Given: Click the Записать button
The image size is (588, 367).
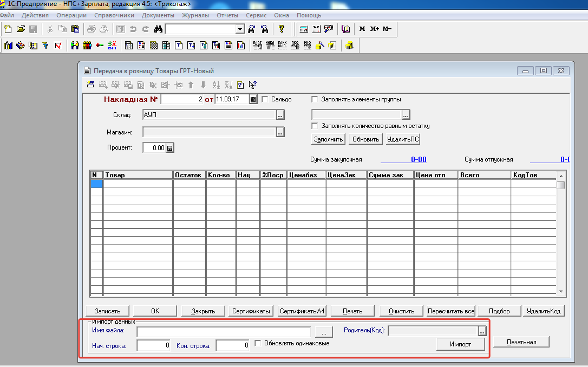Looking at the screenshot, I should (107, 311).
